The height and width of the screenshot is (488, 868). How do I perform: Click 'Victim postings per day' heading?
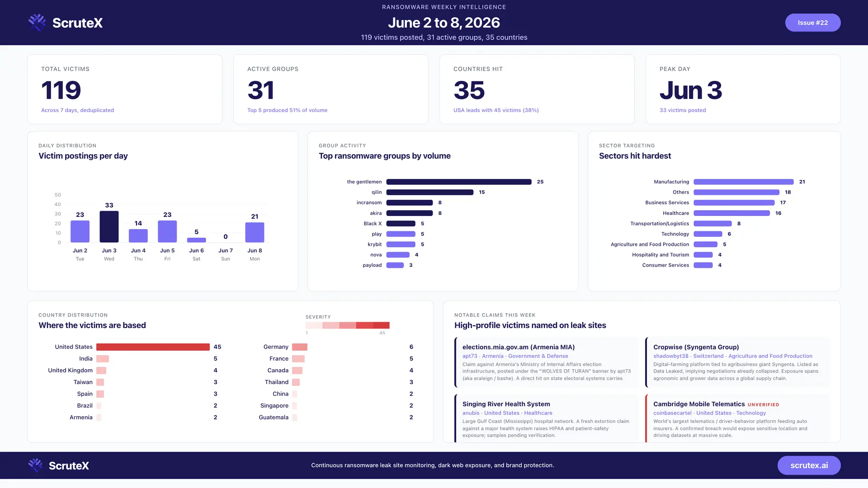tap(83, 156)
